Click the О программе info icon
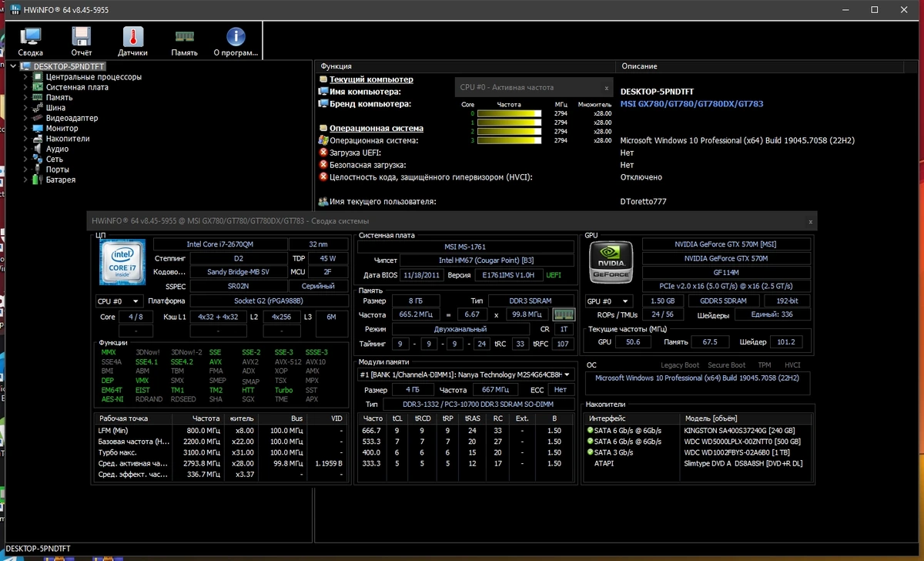The image size is (924, 561). tap(236, 42)
